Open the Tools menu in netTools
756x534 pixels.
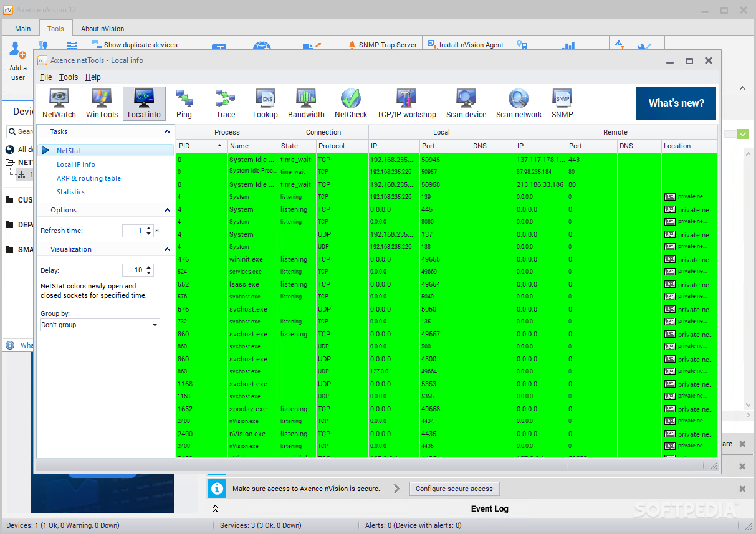(x=69, y=77)
